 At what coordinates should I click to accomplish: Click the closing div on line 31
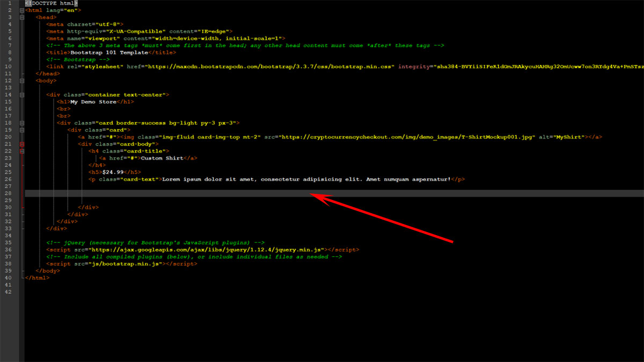[x=78, y=214]
